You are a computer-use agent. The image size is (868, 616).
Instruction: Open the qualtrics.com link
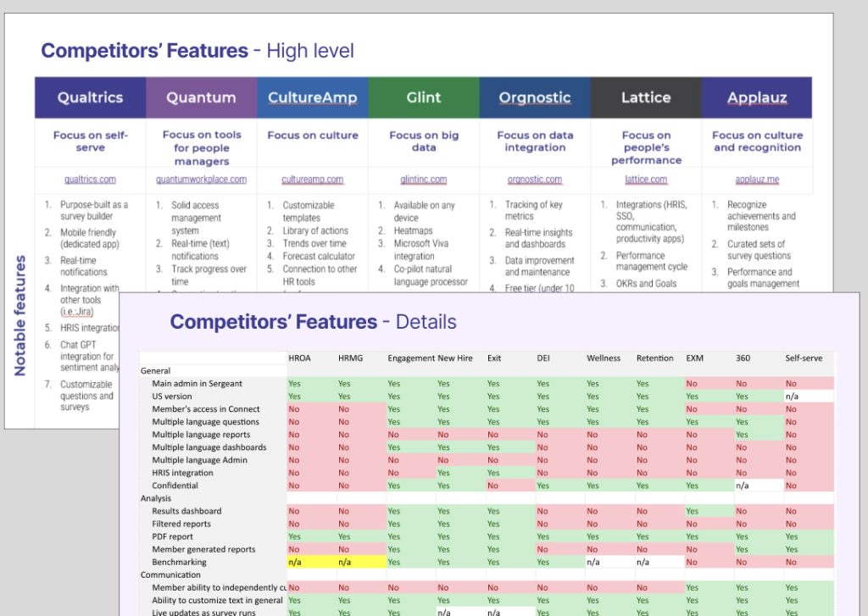(90, 180)
